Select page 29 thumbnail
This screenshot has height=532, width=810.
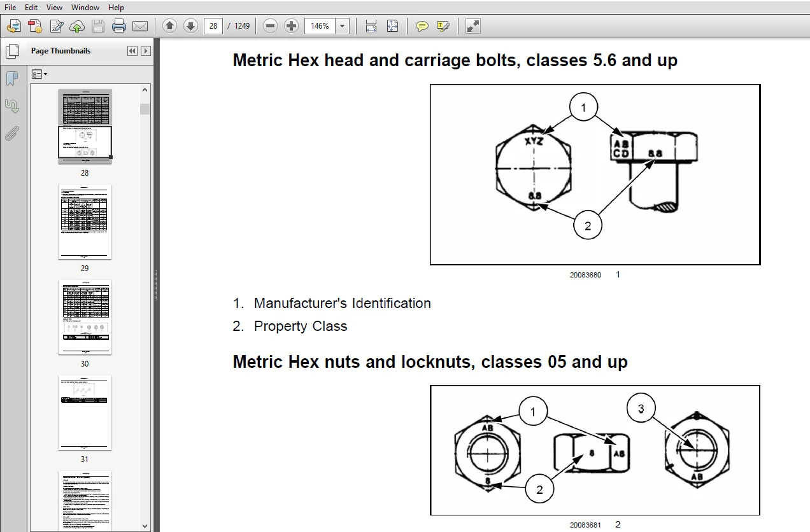(x=85, y=222)
